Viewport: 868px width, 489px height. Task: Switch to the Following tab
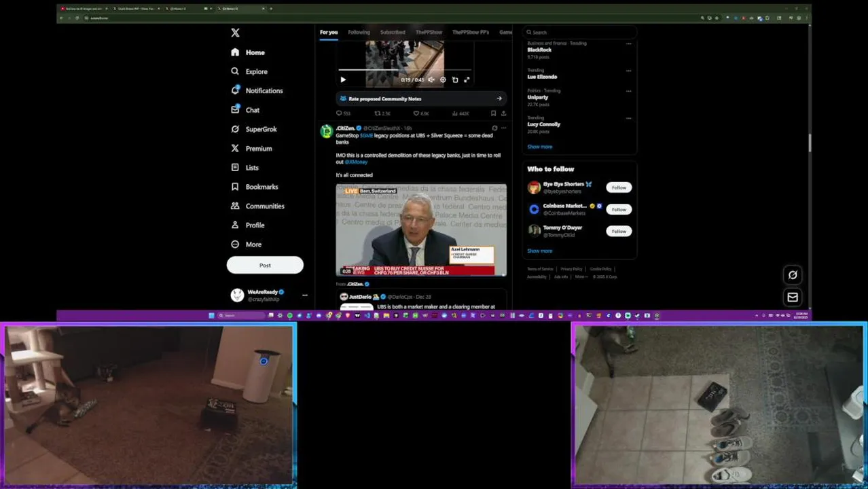pyautogui.click(x=359, y=32)
